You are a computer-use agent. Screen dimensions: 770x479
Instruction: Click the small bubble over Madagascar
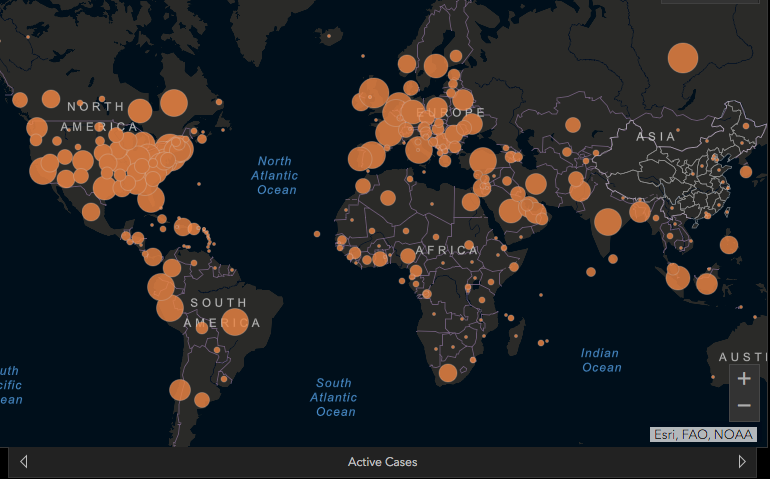(x=517, y=337)
